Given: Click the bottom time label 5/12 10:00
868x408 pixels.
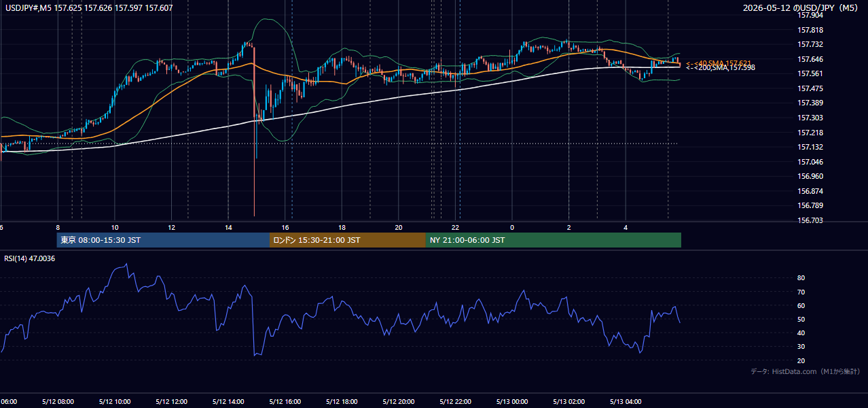Looking at the screenshot, I should (x=114, y=401).
